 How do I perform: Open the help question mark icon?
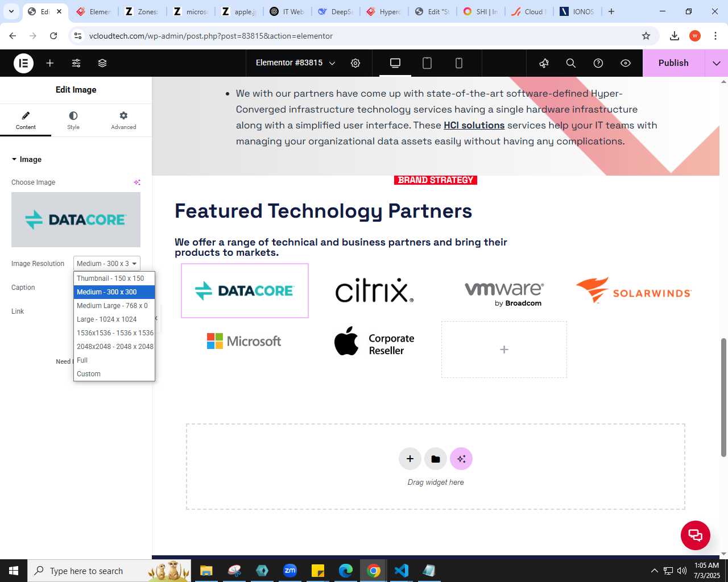click(x=598, y=63)
